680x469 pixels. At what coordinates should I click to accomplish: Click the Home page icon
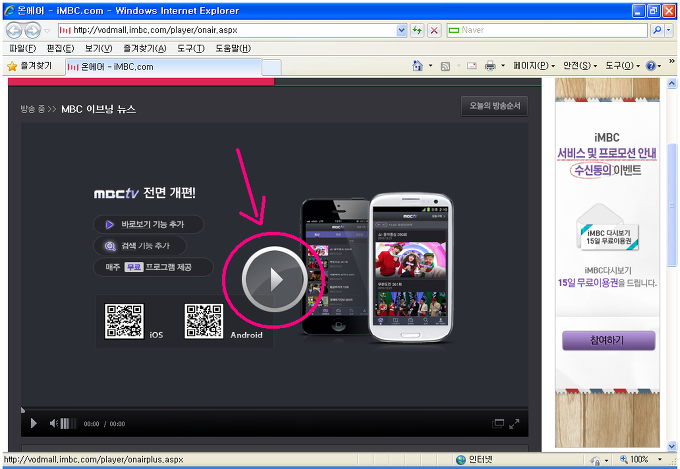tap(418, 66)
